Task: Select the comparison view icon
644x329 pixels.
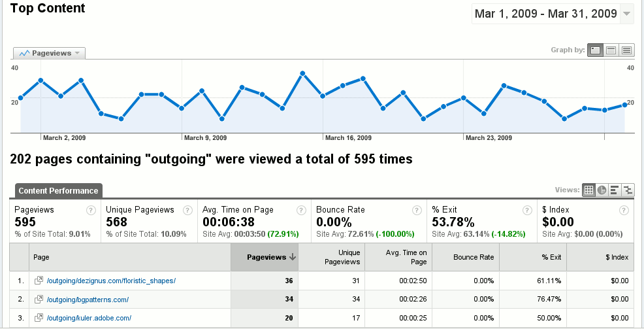Action: (x=628, y=190)
